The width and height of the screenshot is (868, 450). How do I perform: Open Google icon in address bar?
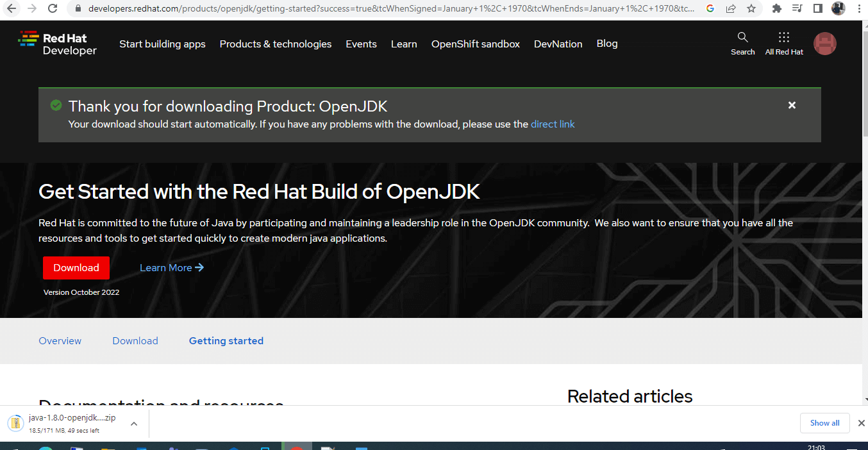tap(710, 9)
